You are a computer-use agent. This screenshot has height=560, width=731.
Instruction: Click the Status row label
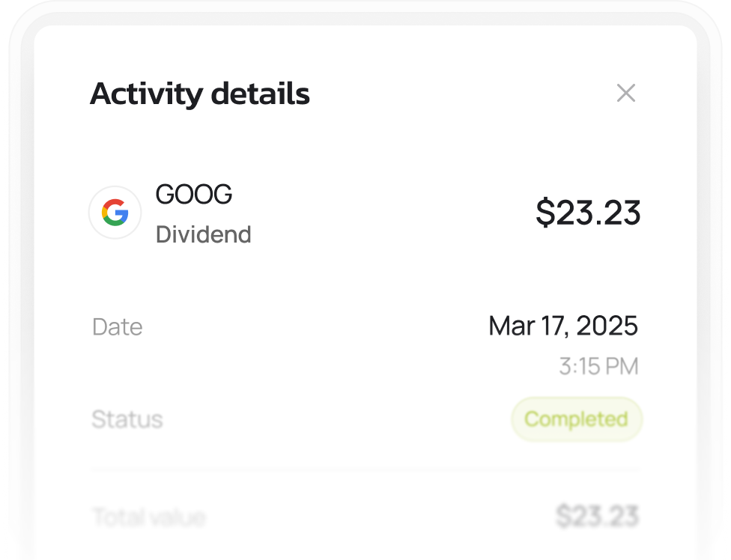(127, 419)
